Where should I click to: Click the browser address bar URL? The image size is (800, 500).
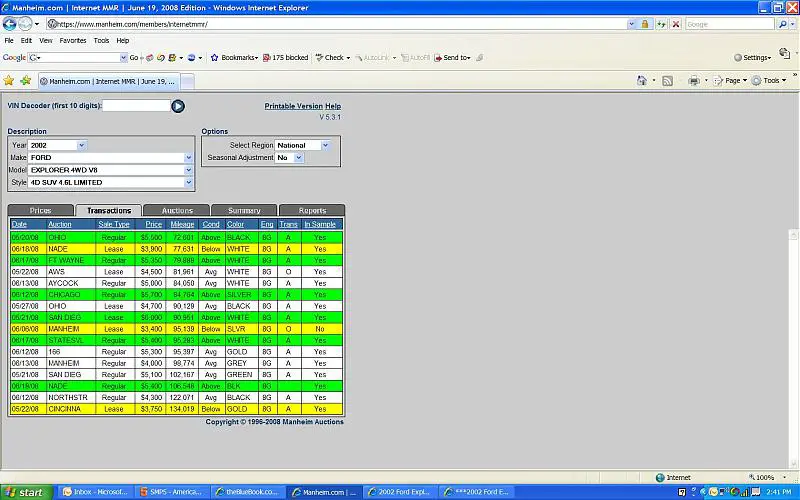tap(336, 24)
